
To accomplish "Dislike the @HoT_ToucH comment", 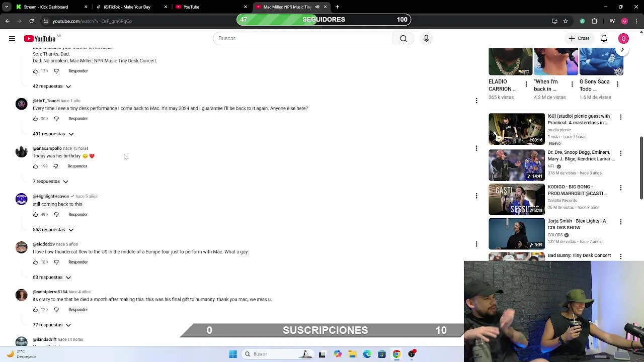I will (x=56, y=119).
